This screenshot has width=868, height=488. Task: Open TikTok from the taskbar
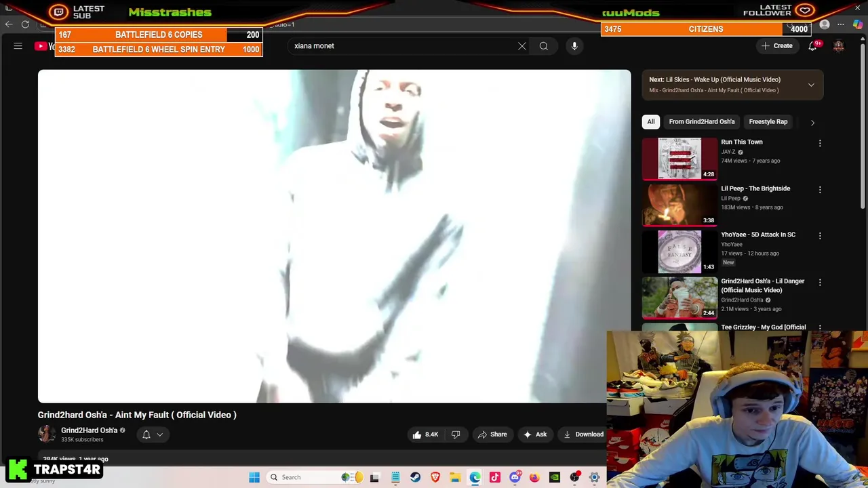click(x=495, y=477)
